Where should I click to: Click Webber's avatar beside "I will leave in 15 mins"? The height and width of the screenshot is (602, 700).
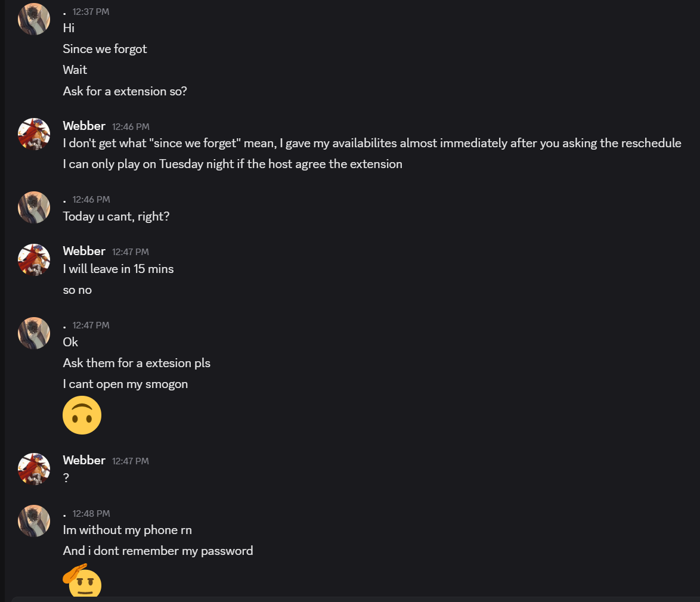click(34, 260)
